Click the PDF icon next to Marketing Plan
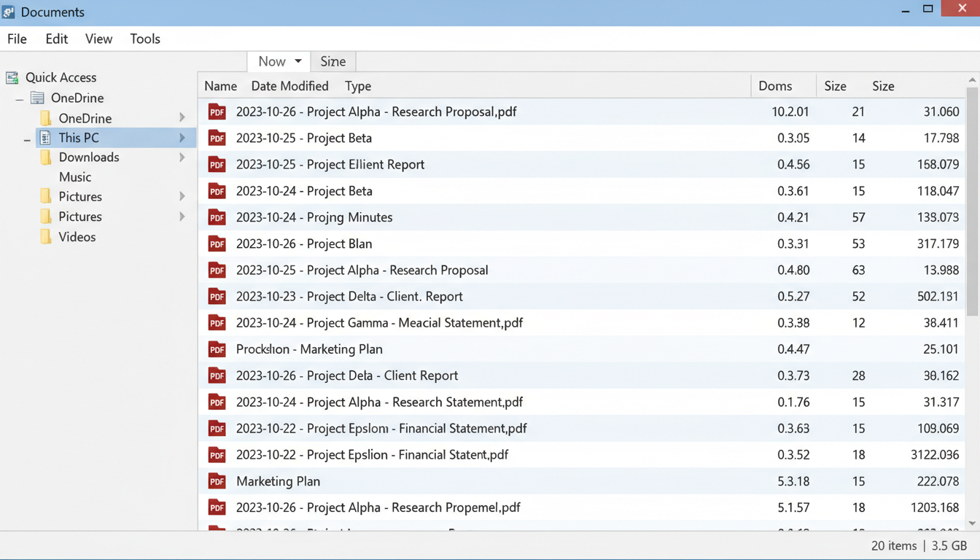980x560 pixels. pyautogui.click(x=217, y=481)
